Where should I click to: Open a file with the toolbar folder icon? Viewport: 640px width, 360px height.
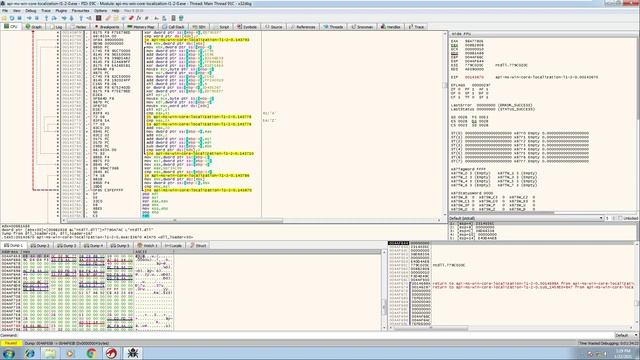4,18
